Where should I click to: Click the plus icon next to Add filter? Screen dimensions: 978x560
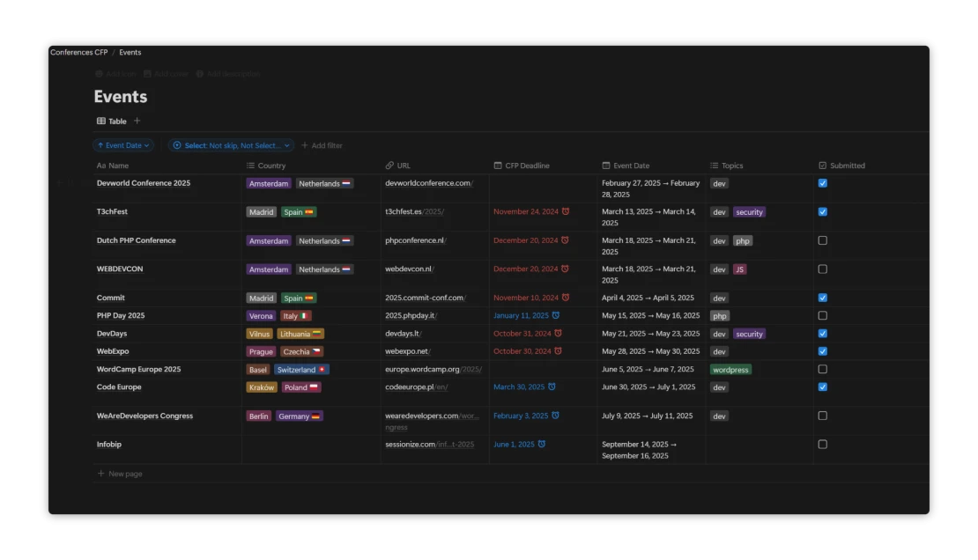[x=304, y=145]
